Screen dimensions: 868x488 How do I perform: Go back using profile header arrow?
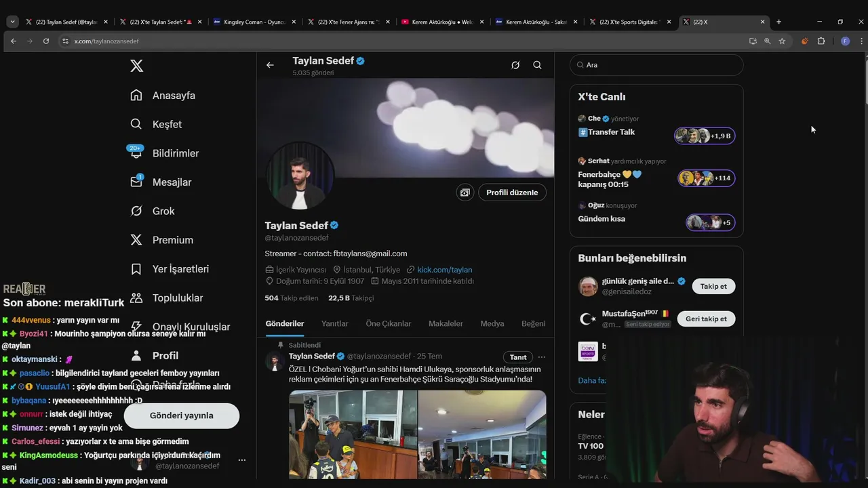[270, 65]
